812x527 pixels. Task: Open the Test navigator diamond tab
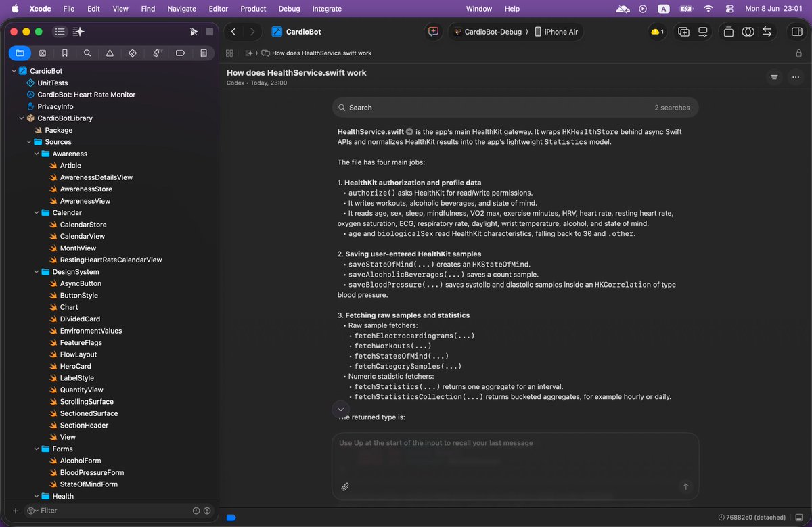pos(133,53)
